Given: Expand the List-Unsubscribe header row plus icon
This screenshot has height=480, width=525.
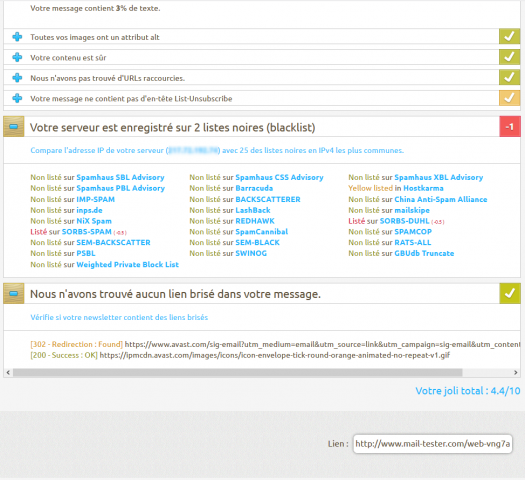Looking at the screenshot, I should [x=17, y=98].
